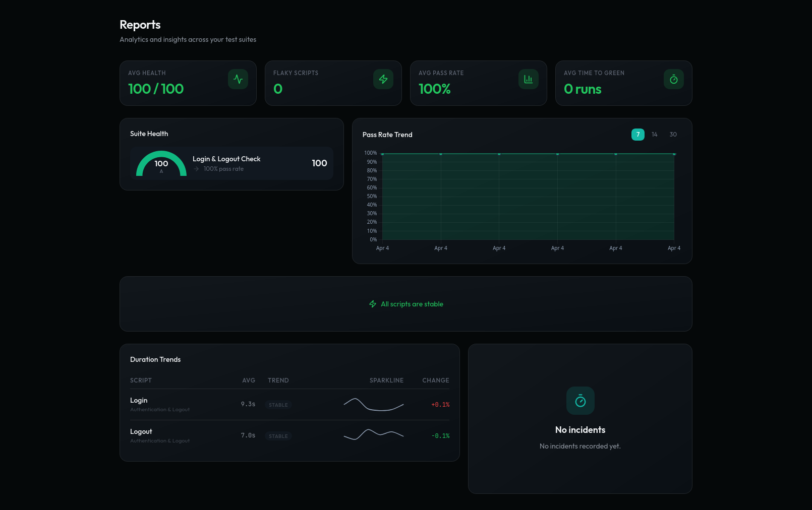Click the score badge '100' on the suite row

point(319,163)
